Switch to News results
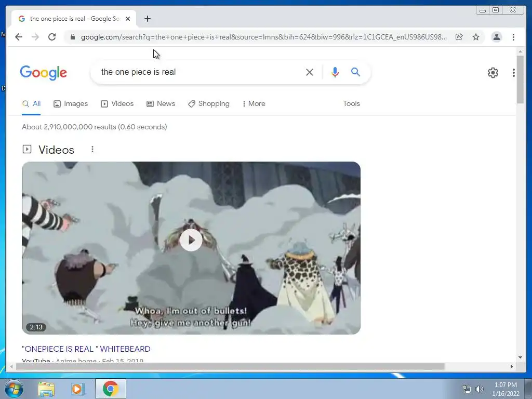Screen dimensions: 532x399 (x=161, y=104)
